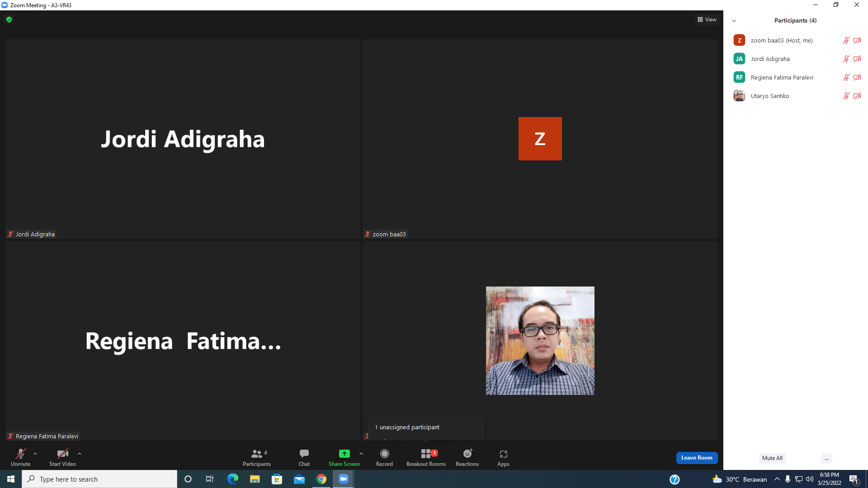Open the Chat panel
This screenshot has height=488, width=868.
(x=304, y=457)
